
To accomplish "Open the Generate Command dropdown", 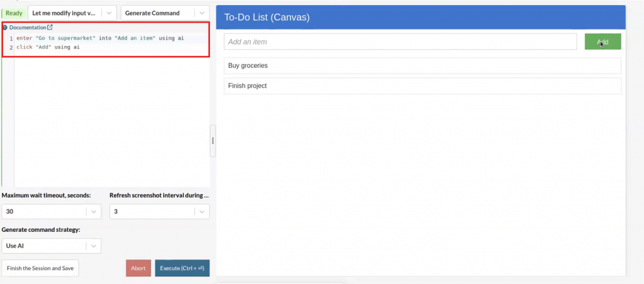I will pyautogui.click(x=157, y=13).
